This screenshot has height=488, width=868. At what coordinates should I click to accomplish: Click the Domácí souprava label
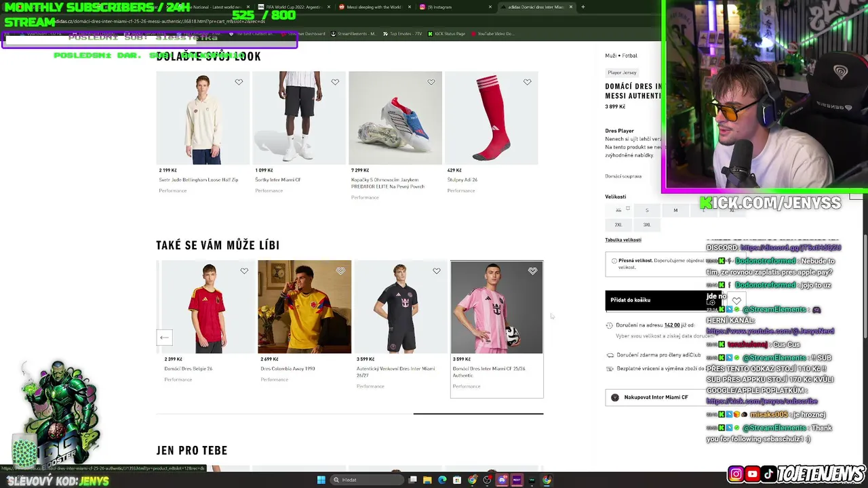tap(623, 176)
